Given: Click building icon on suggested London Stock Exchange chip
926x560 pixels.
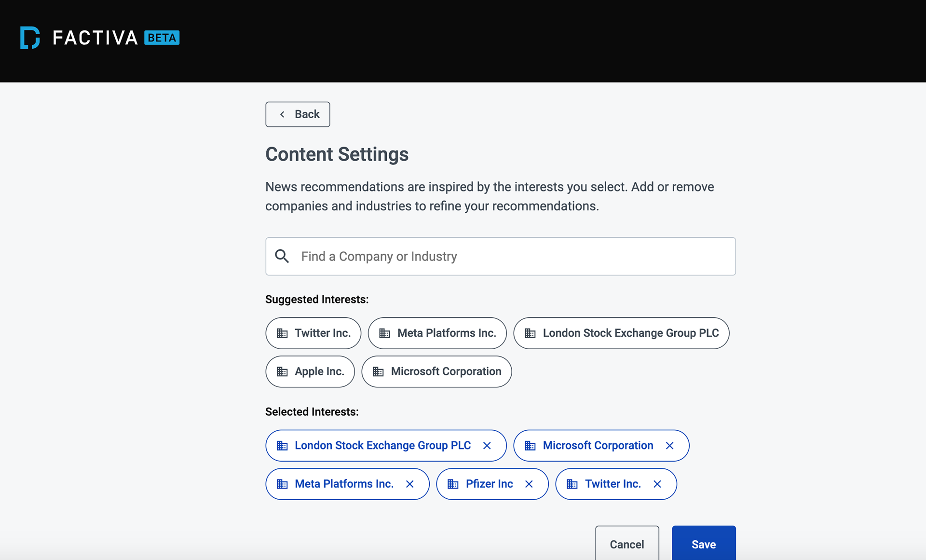Looking at the screenshot, I should (530, 333).
